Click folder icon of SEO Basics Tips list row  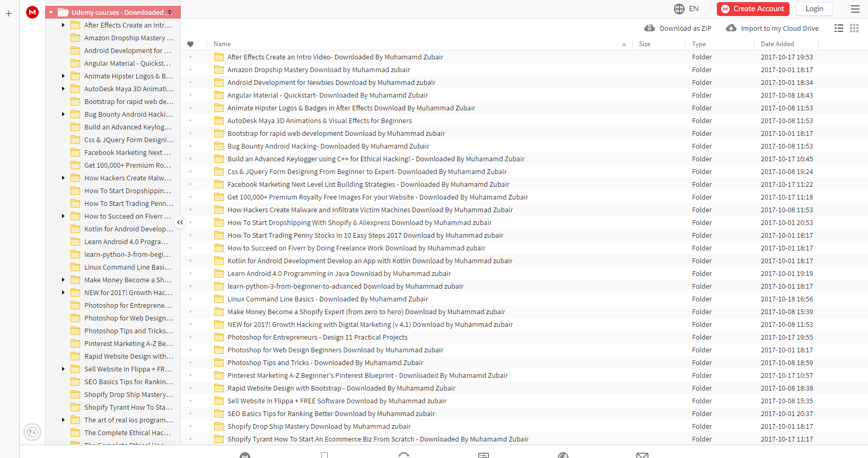[x=219, y=413]
